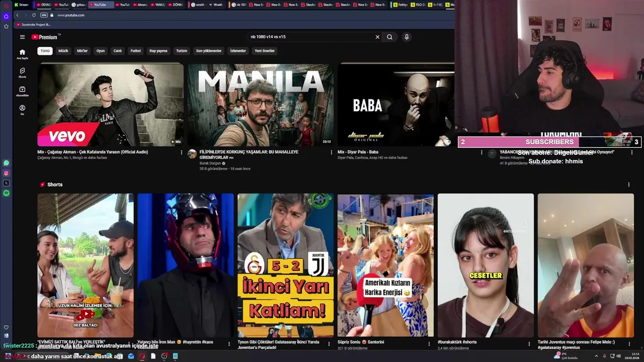Image resolution: width=644 pixels, height=362 pixels.
Task: Open video title FİLİPİNLER'DE KORKUNÇ YAŞAMLAR
Action: click(249, 154)
